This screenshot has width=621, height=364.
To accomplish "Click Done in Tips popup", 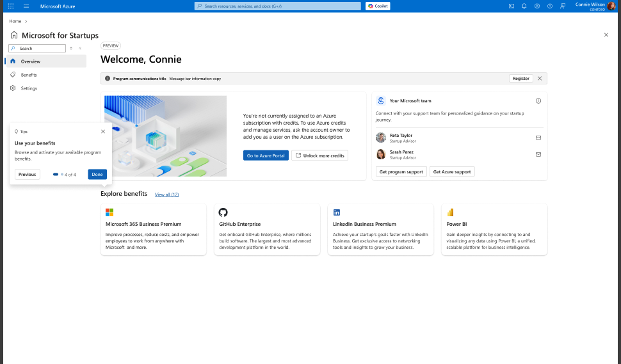I will point(97,175).
